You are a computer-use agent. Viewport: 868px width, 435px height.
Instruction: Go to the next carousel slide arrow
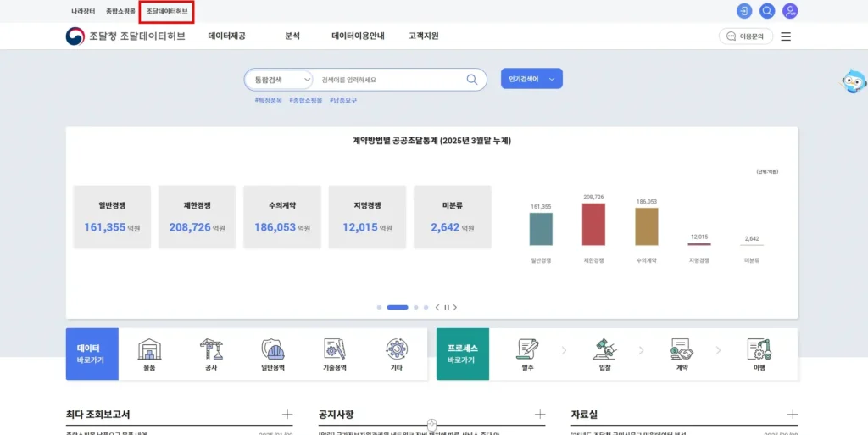[456, 308]
